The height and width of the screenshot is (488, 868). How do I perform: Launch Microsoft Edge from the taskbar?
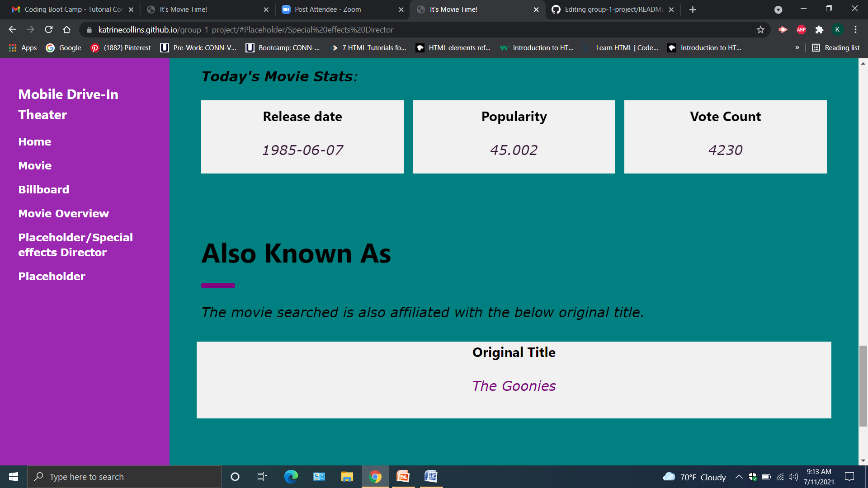(x=291, y=477)
